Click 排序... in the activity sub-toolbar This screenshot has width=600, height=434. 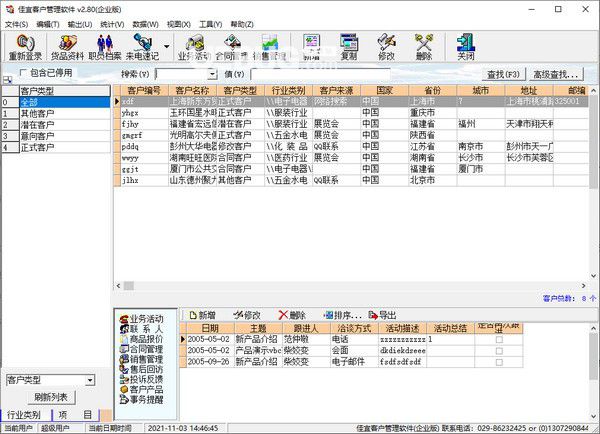343,315
